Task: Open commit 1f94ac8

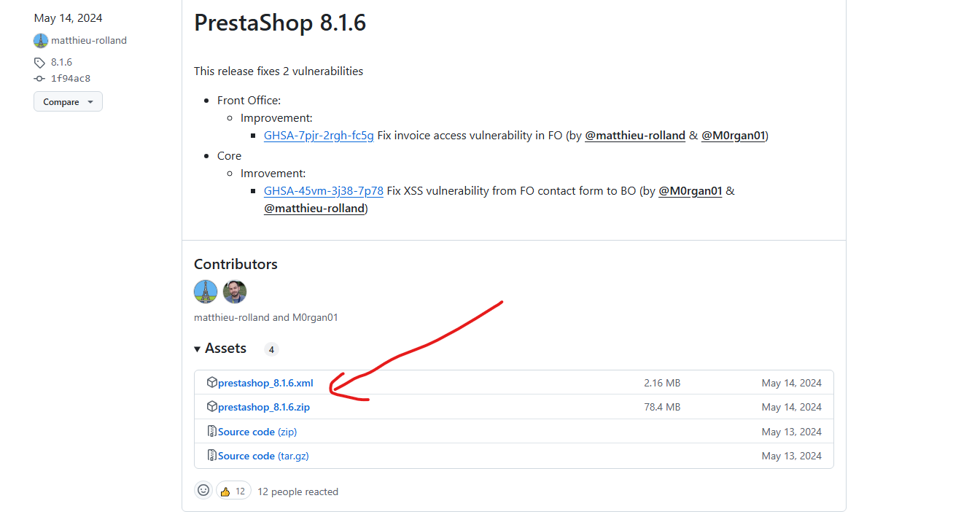Action: point(71,79)
